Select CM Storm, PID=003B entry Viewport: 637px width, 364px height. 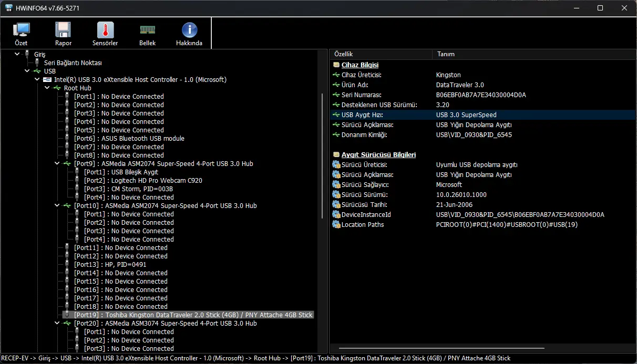[128, 189]
